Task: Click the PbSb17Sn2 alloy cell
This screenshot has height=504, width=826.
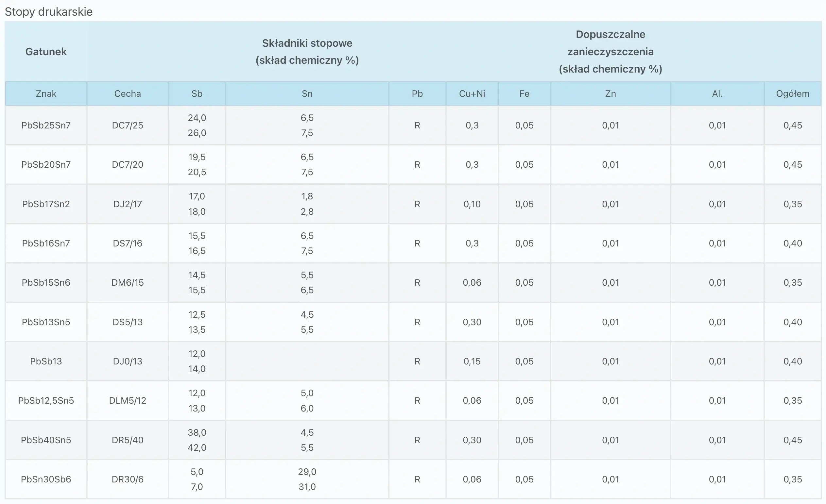Action: click(46, 204)
